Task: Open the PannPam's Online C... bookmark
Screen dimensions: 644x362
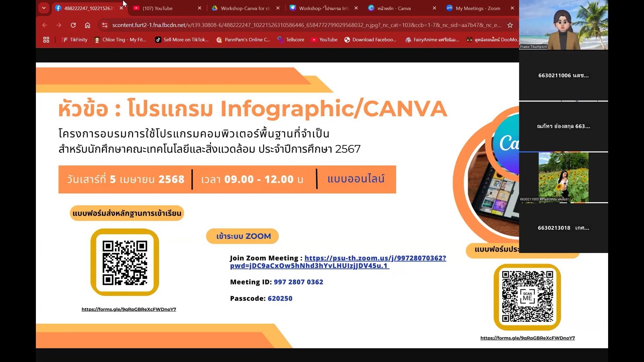Action: tap(244, 40)
